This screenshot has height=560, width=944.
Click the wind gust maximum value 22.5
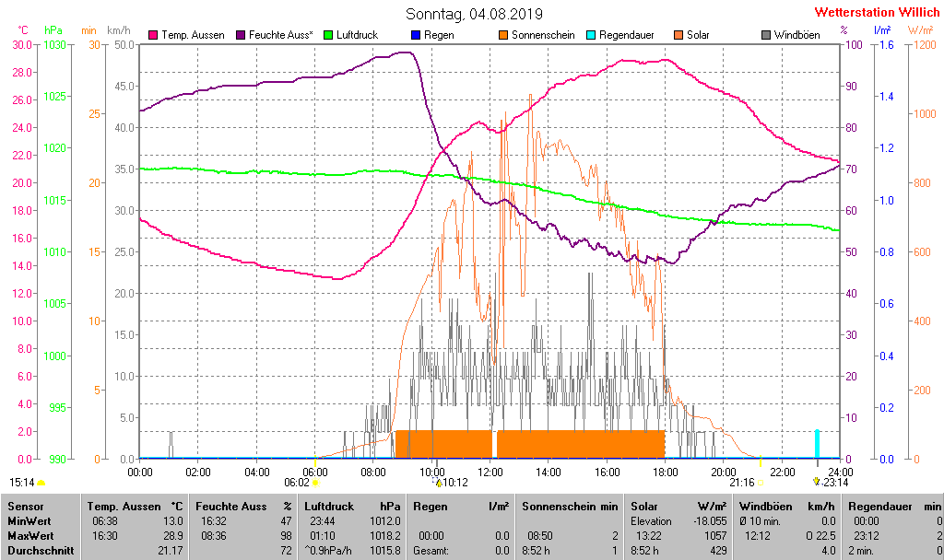(825, 535)
